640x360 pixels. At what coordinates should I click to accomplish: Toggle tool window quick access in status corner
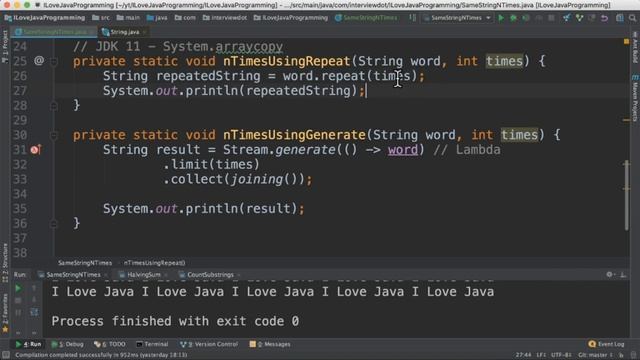pos(6,355)
